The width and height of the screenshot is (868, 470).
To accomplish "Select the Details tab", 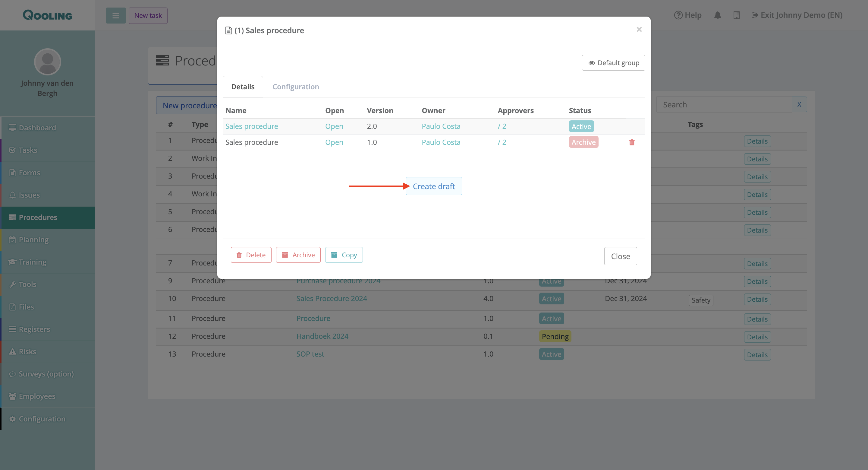I will point(243,87).
